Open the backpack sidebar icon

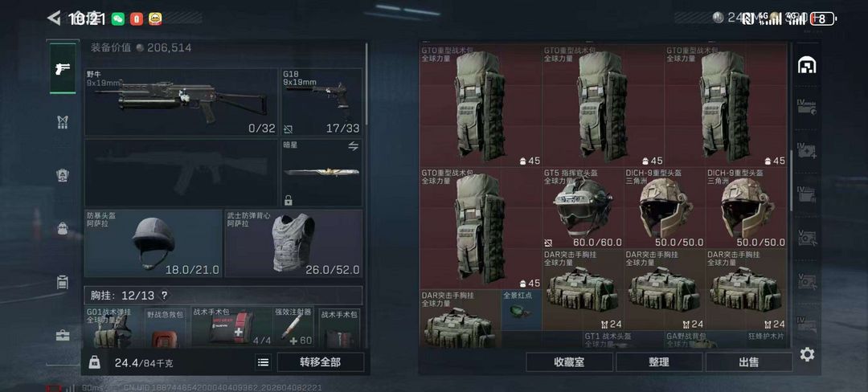[63, 228]
